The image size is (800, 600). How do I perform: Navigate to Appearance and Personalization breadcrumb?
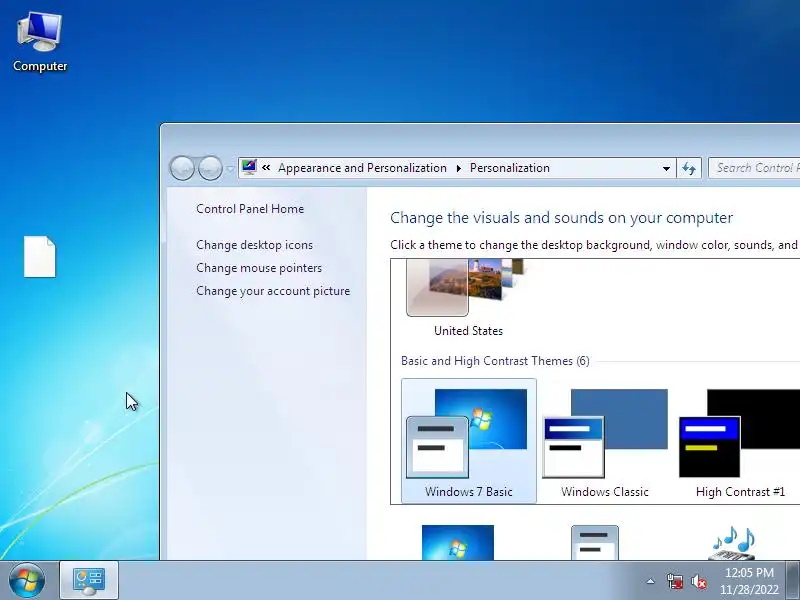coord(362,168)
